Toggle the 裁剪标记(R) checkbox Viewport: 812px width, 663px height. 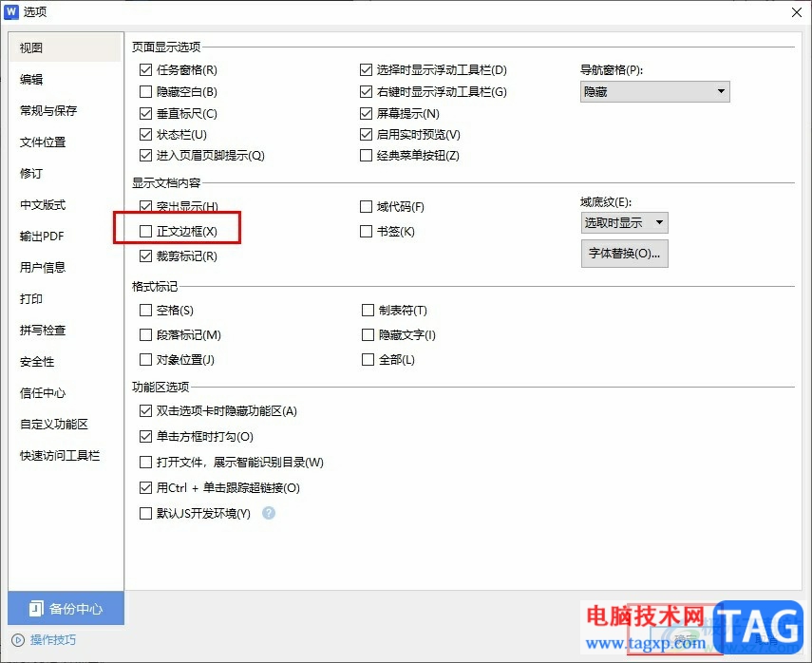(x=145, y=256)
